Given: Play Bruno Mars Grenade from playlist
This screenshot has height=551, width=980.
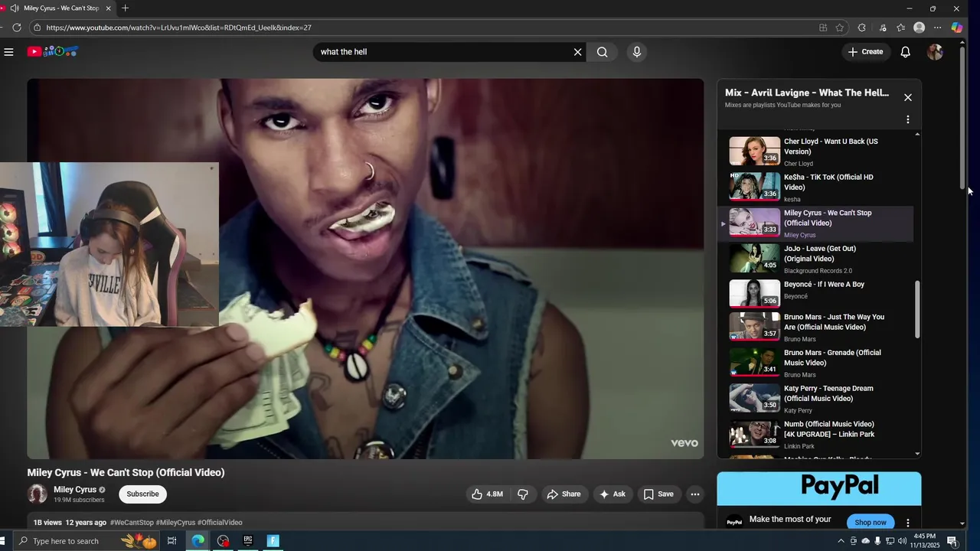Looking at the screenshot, I should (815, 364).
